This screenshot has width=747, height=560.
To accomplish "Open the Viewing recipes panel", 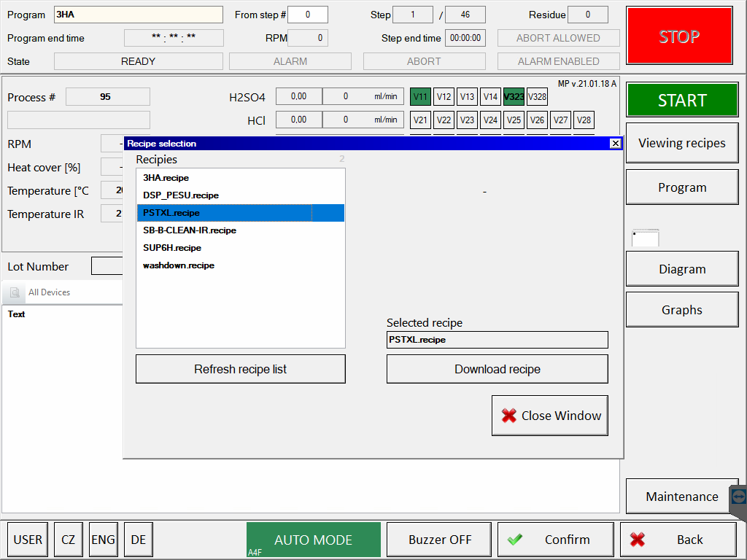I will tap(681, 143).
